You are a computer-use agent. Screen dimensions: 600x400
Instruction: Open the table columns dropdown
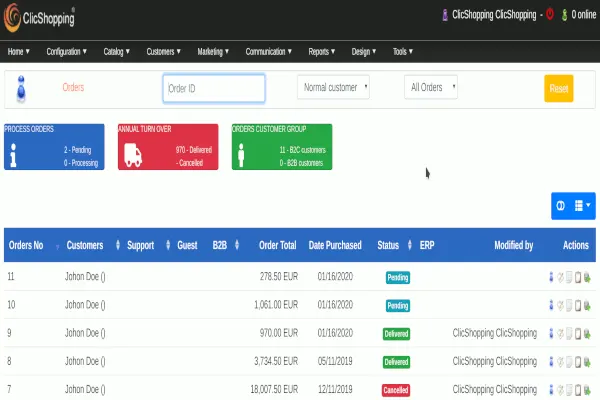[x=582, y=206]
